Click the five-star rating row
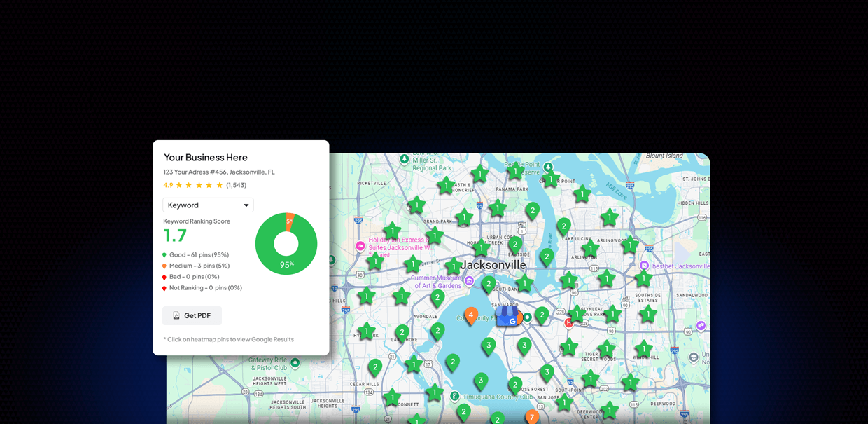 pos(199,185)
